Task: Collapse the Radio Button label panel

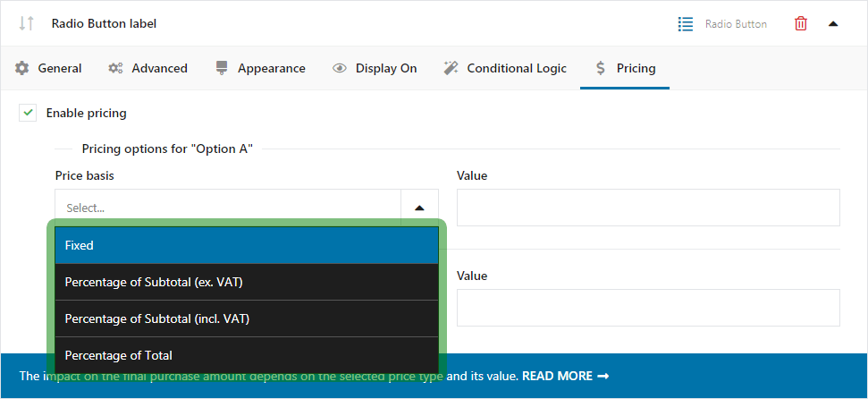Action: [x=833, y=24]
